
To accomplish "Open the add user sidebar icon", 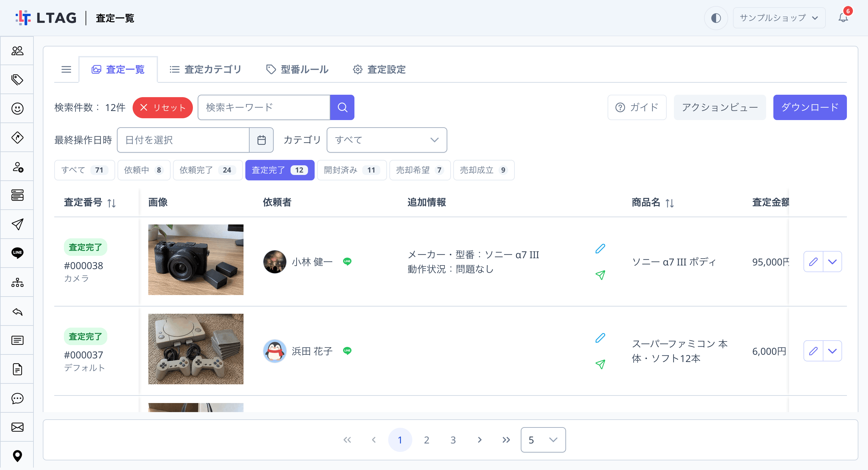I will (17, 167).
